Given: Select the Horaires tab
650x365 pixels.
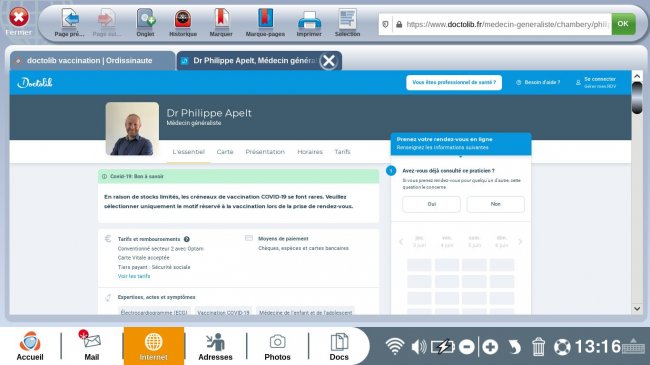Looking at the screenshot, I should (x=310, y=152).
